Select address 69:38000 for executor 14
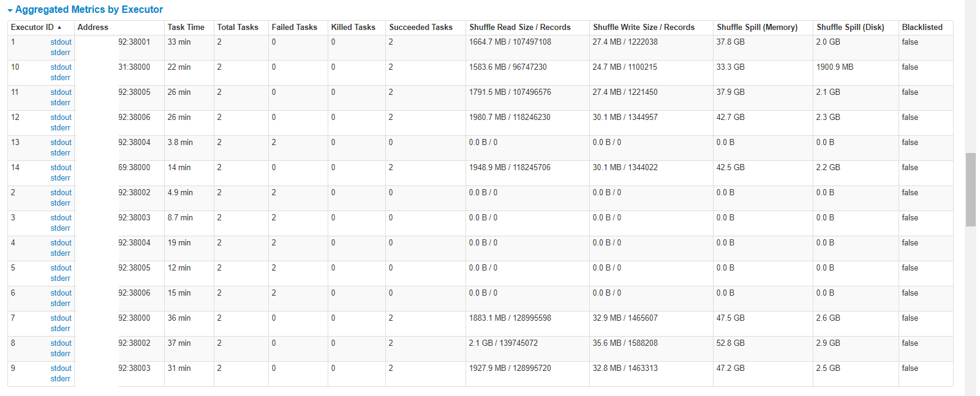 click(x=134, y=168)
